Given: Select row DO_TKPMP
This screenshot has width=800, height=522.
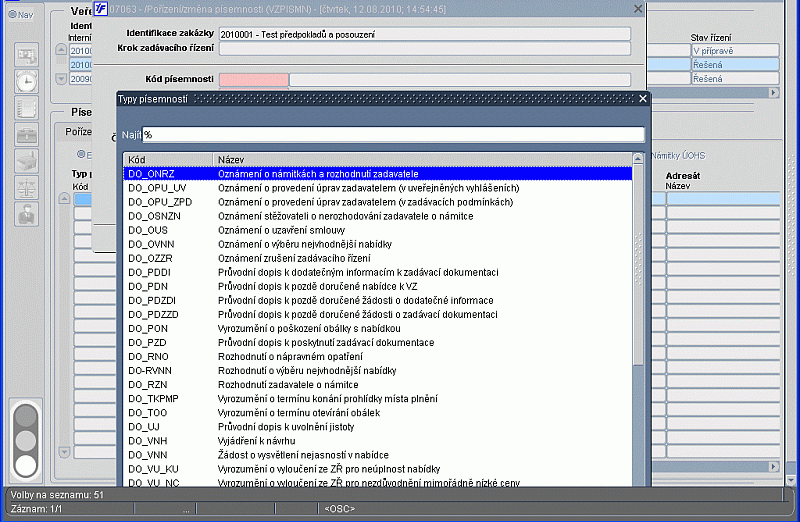Looking at the screenshot, I should click(378, 399).
